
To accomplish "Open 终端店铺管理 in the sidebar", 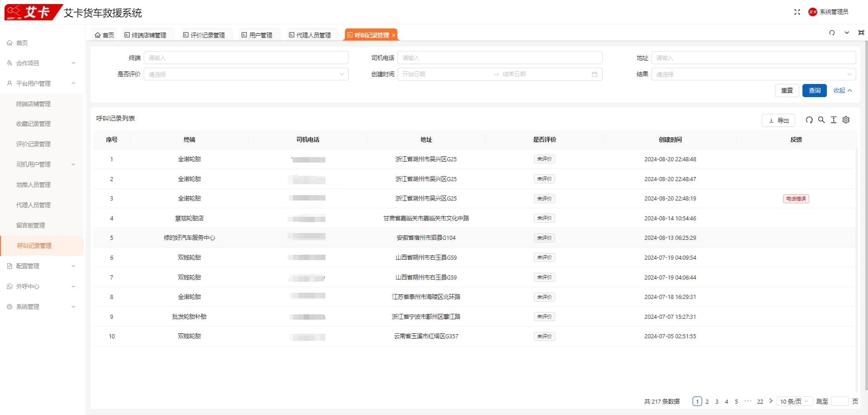I will pos(33,104).
